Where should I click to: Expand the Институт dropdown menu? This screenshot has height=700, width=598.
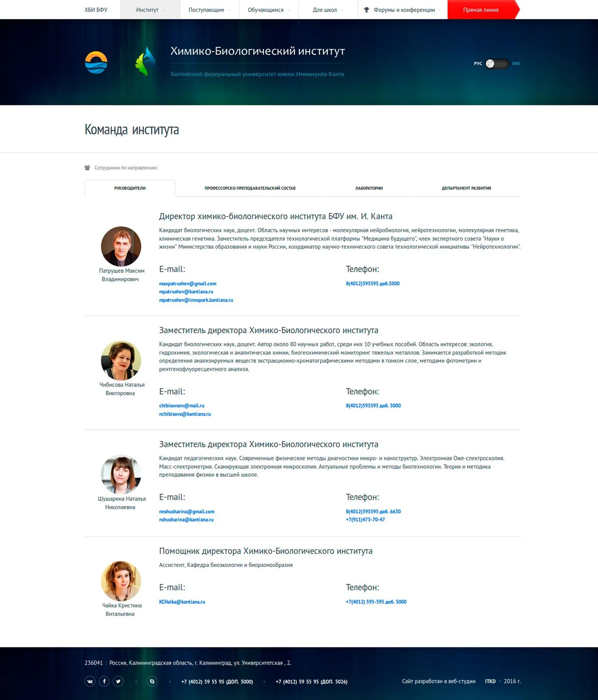[x=150, y=9]
